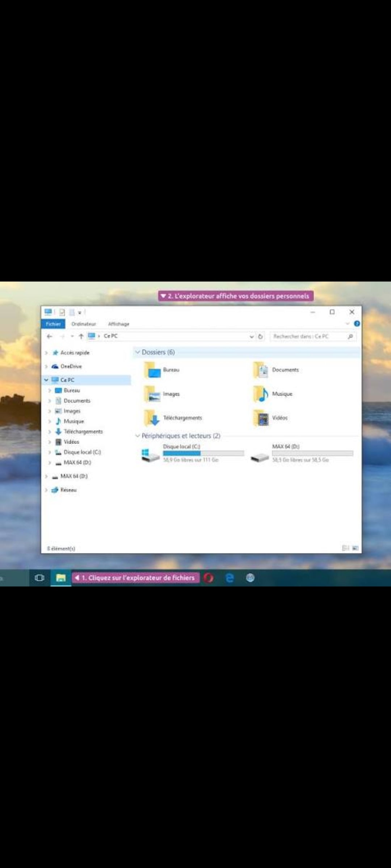391x868 pixels.
Task: Collapse the Périphériques et lecteurs group
Action: [x=138, y=436]
